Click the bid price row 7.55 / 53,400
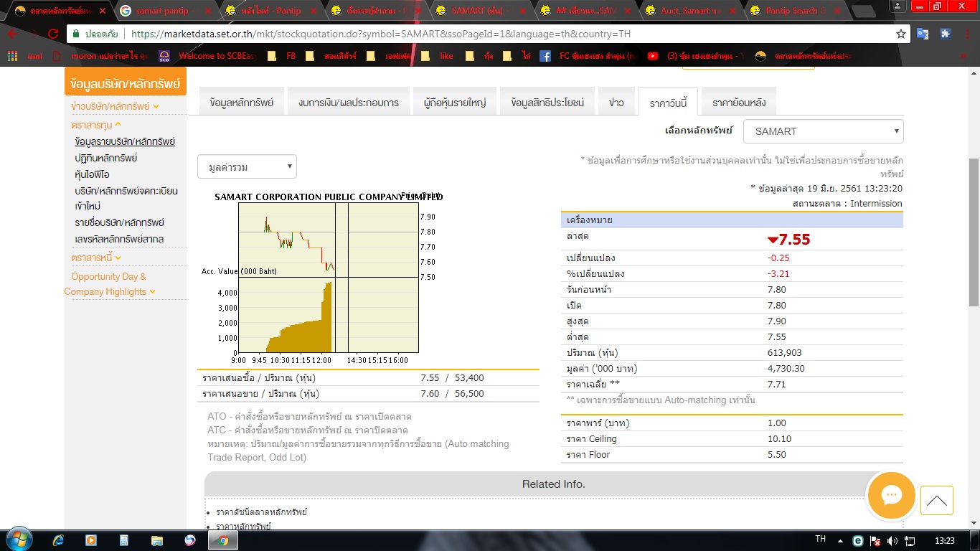The image size is (980, 551). coord(368,377)
